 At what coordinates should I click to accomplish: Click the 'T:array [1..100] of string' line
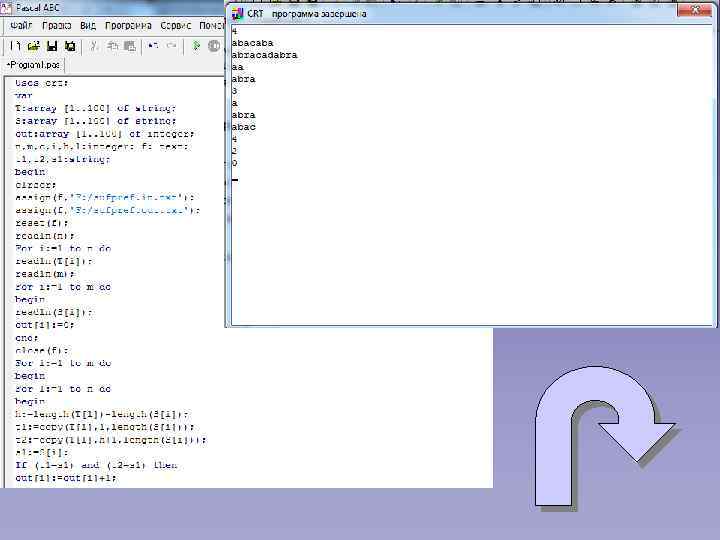coord(96,108)
